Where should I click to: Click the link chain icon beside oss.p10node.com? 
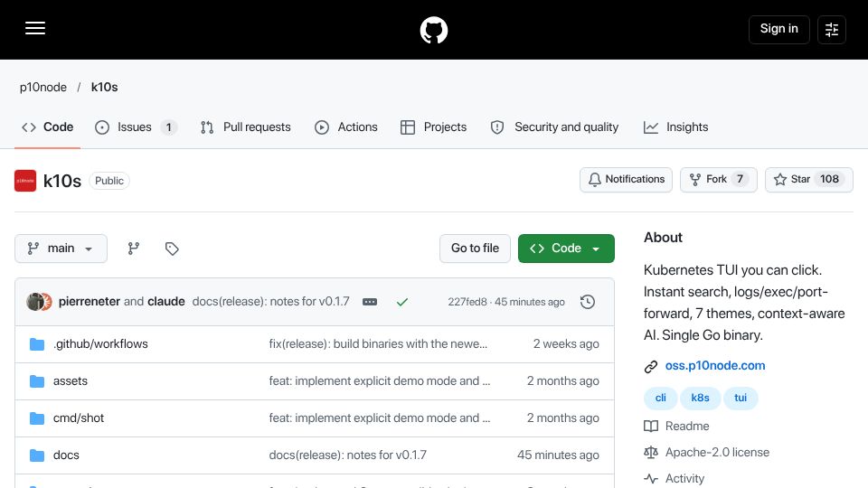coord(651,366)
